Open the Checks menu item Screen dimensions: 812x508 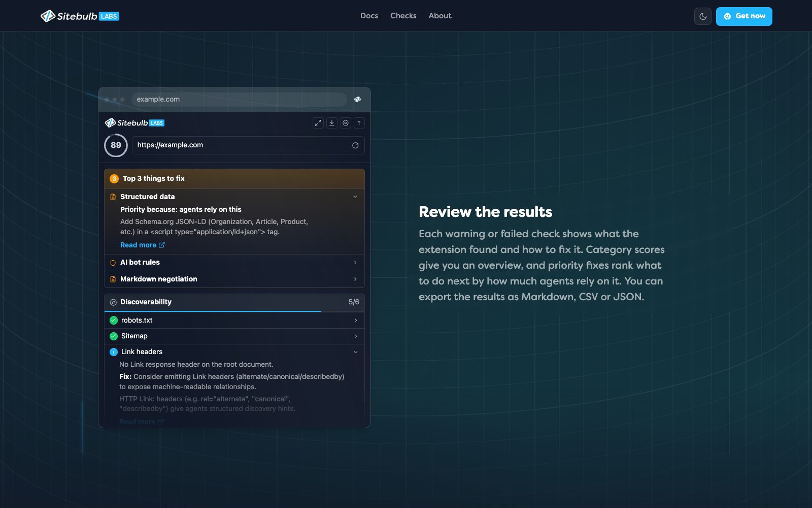coord(403,16)
